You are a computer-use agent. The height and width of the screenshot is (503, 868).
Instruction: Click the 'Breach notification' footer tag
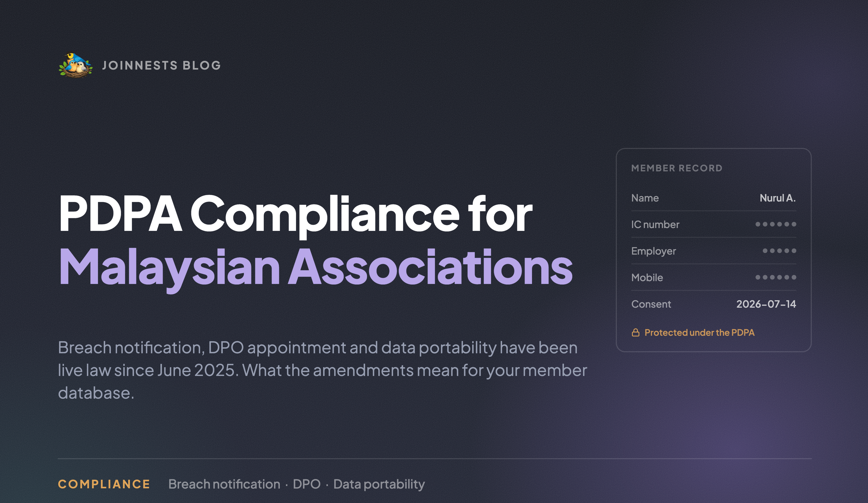pos(224,484)
